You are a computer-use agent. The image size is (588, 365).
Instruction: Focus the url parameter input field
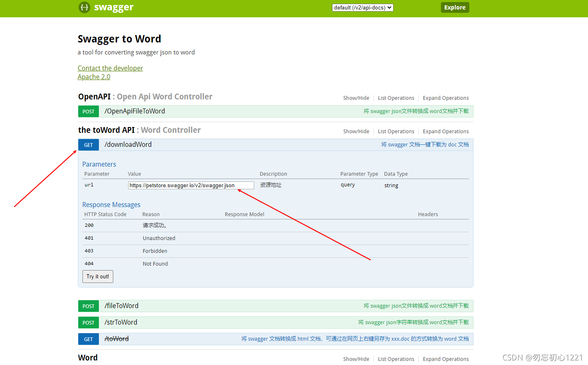coord(191,185)
